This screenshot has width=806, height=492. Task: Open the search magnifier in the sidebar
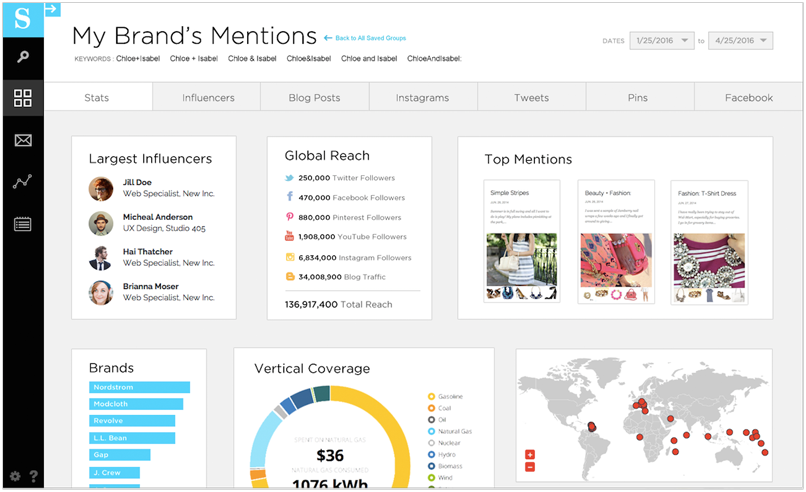(23, 57)
